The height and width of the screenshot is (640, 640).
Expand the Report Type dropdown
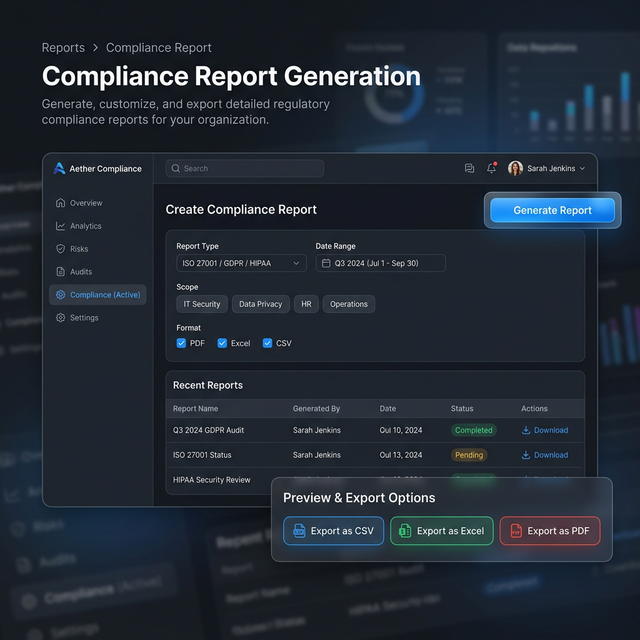(x=240, y=263)
